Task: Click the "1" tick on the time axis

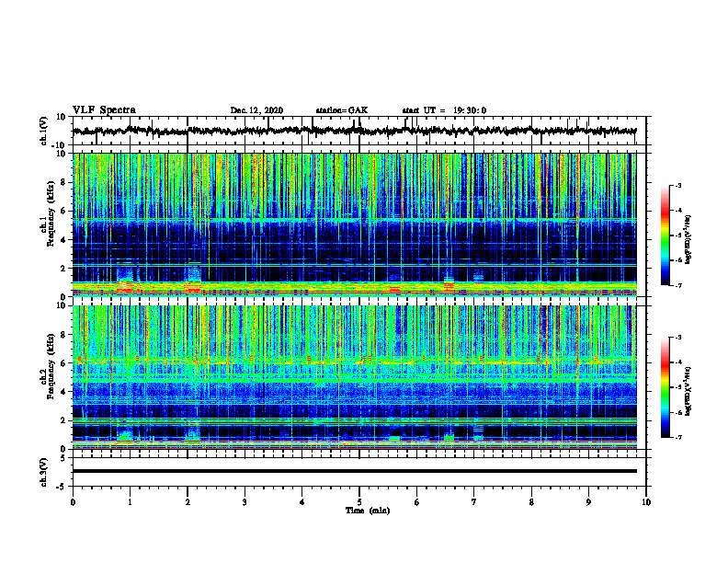Action: [130, 502]
